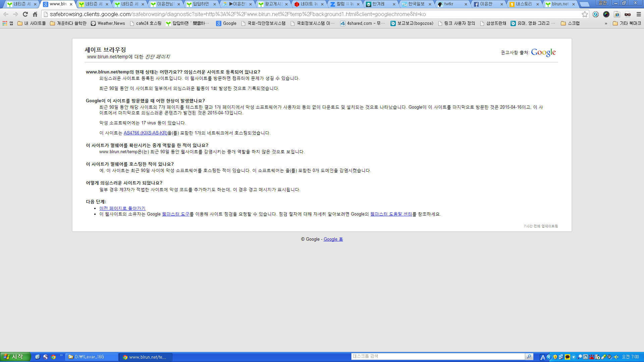The width and height of the screenshot is (644, 362).
Task: Click the blue swirl extension icon
Action: (x=596, y=14)
